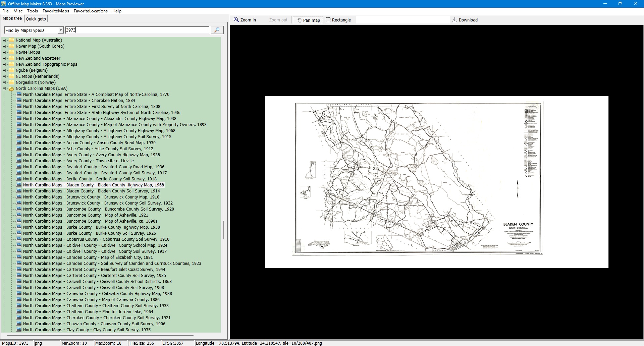The image size is (644, 346).
Task: Click the Download button
Action: pos(465,20)
